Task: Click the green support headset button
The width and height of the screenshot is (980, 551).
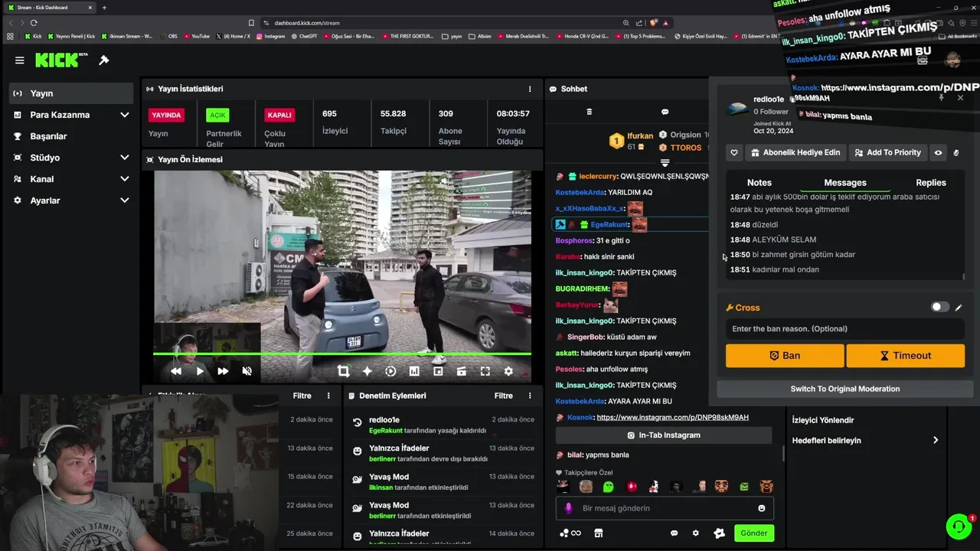Action: point(959,527)
